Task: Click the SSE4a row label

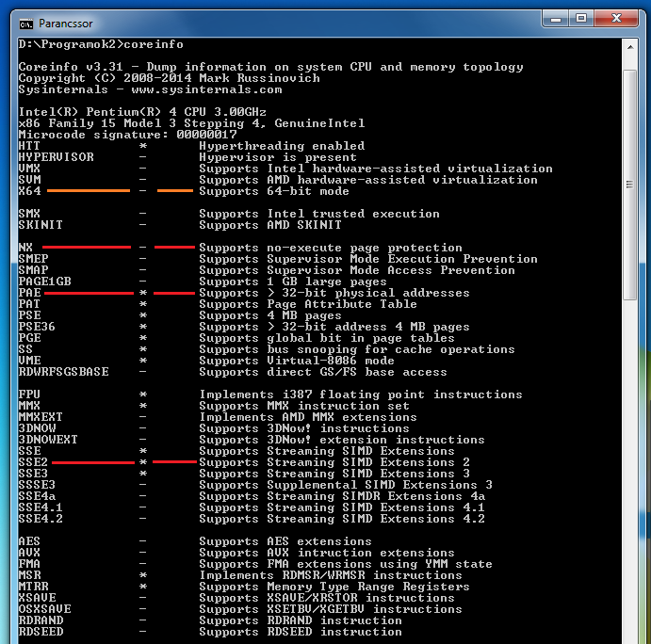Action: [x=37, y=496]
